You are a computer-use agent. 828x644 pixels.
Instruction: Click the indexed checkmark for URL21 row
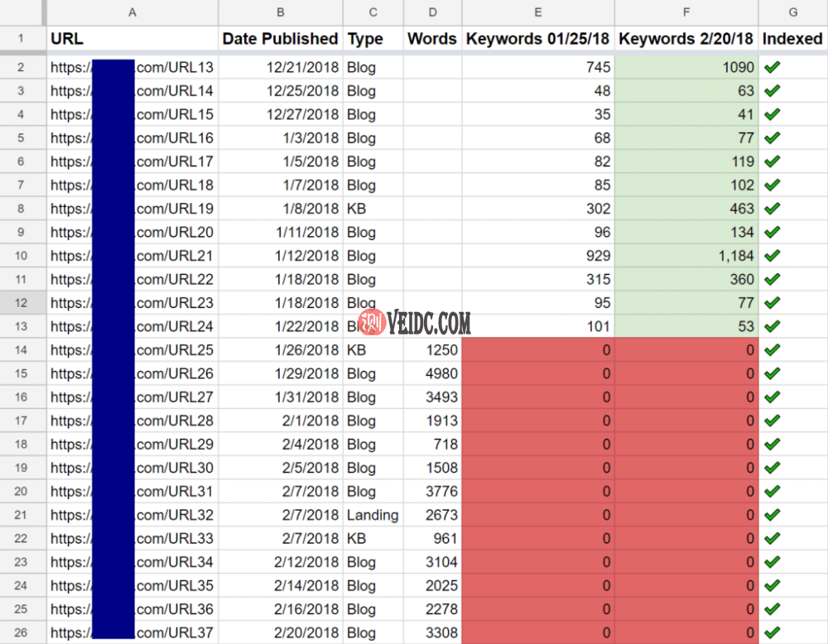tap(772, 256)
